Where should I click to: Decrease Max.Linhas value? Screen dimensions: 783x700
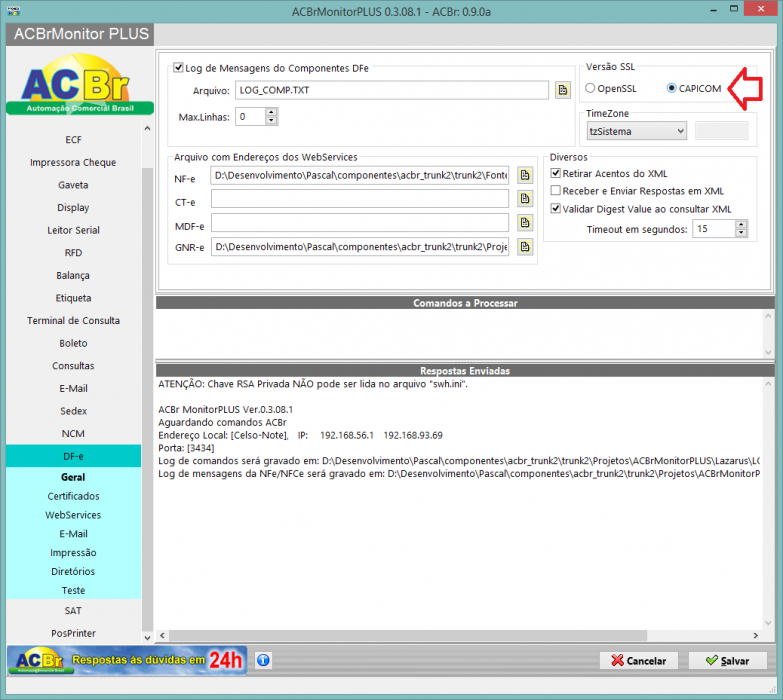pos(271,121)
